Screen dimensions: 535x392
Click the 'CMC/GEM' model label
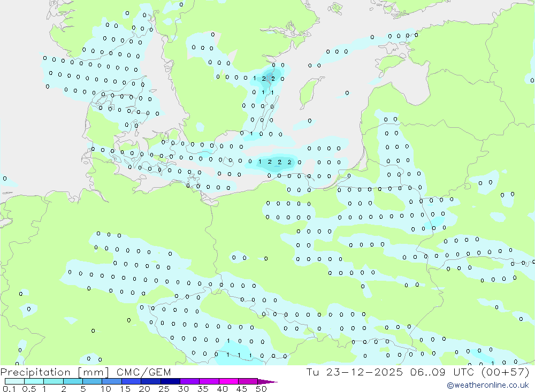[x=143, y=372]
